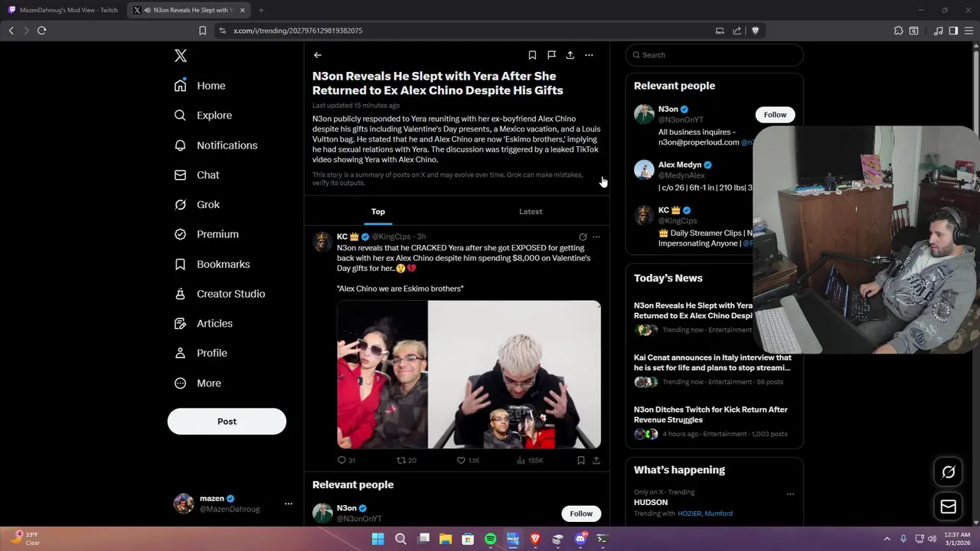Open Articles in the sidebar
980x551 pixels.
[x=203, y=324]
